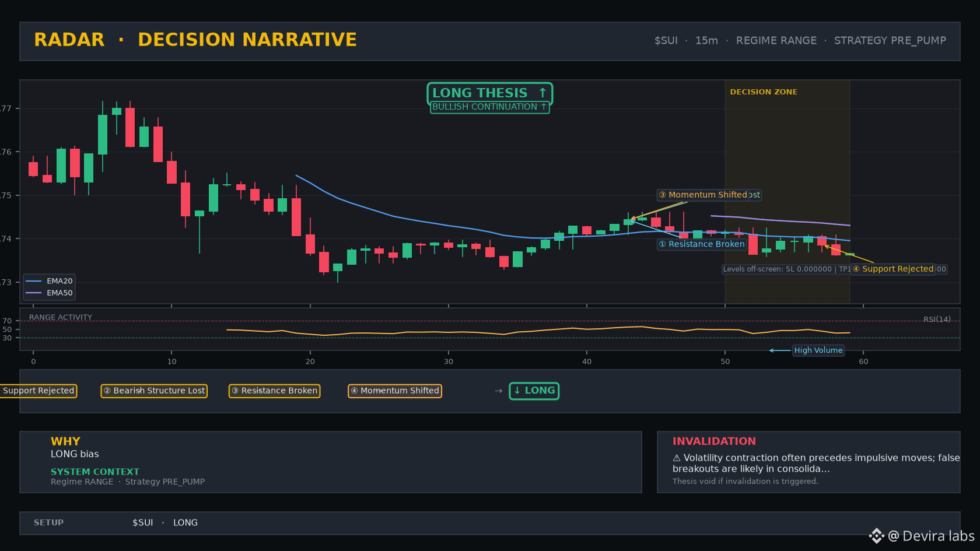Click the INVALIDATION section heading
Viewport: 980px width, 551px height.
(x=714, y=441)
